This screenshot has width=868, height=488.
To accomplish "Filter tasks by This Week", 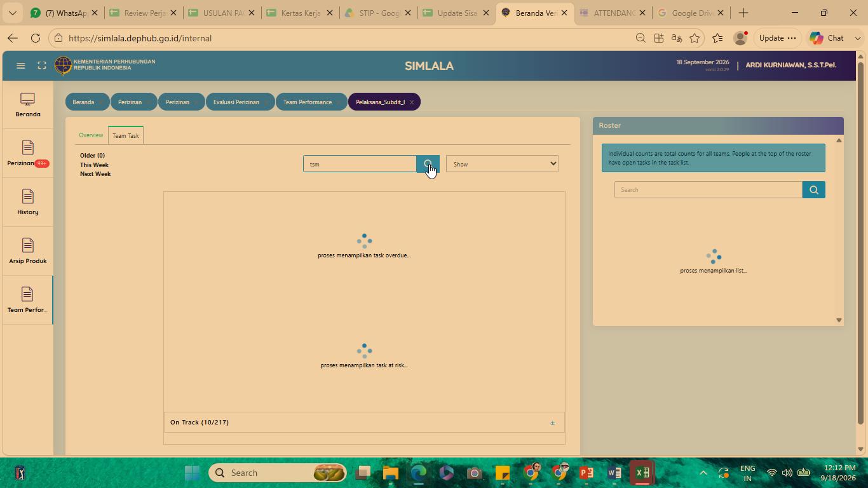I will 94,165.
